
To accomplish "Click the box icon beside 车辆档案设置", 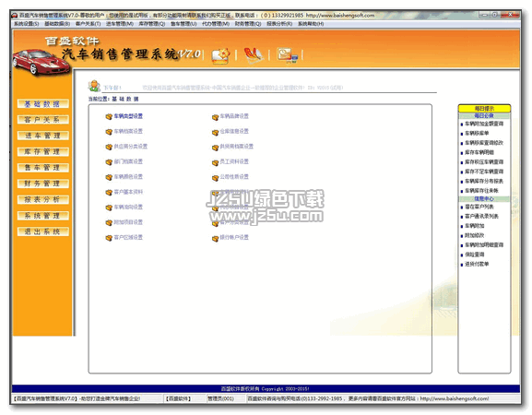I will click(109, 132).
